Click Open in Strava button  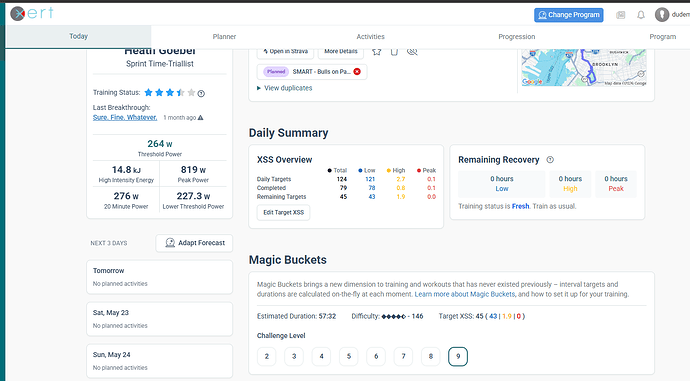(x=285, y=52)
